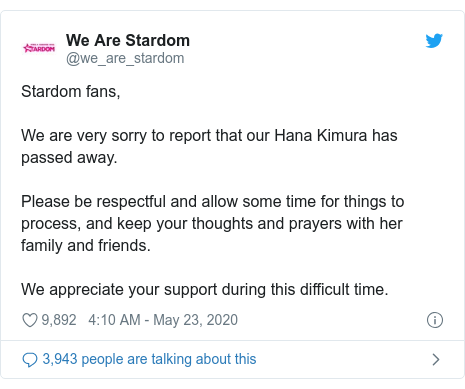The height and width of the screenshot is (389, 465).
Task: Open the circled info icon
Action: [x=435, y=320]
